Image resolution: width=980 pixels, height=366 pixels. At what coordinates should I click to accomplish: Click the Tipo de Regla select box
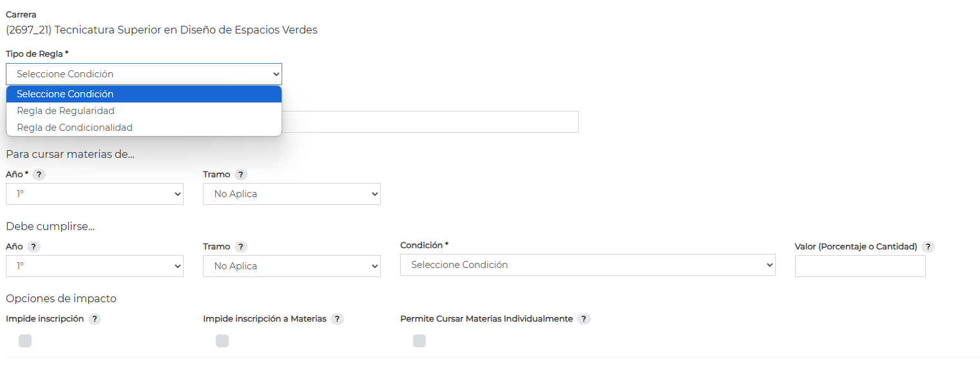tap(144, 74)
